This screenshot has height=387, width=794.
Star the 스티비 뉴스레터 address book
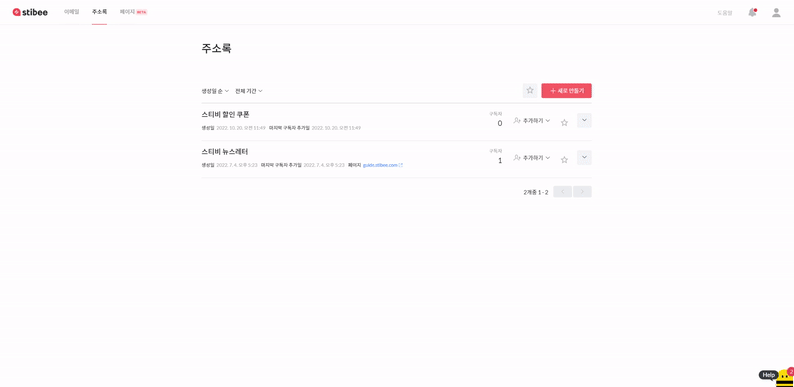pyautogui.click(x=565, y=160)
